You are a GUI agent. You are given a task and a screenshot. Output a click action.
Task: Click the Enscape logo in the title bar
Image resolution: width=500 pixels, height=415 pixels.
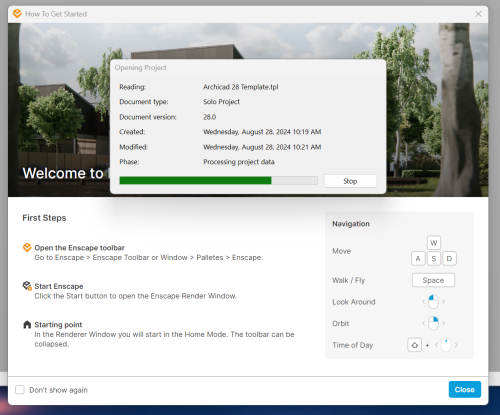[17, 14]
